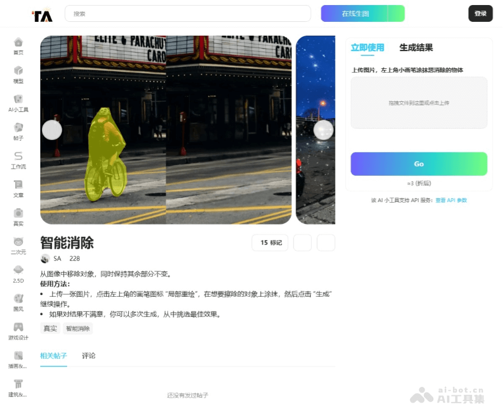The width and height of the screenshot is (504, 420).
Task: Open the 工作流 workflows sidebar icon
Action: click(x=18, y=161)
